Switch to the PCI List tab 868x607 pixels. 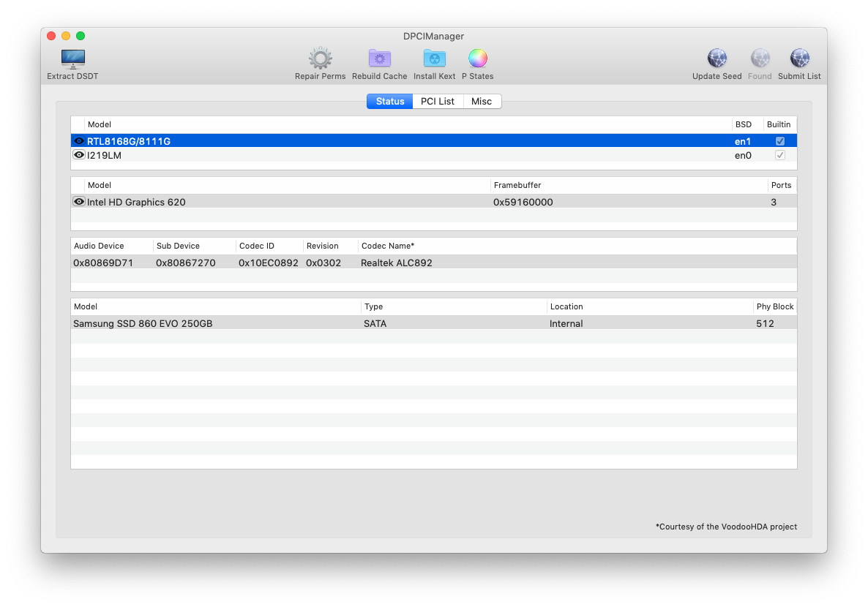[x=438, y=101]
